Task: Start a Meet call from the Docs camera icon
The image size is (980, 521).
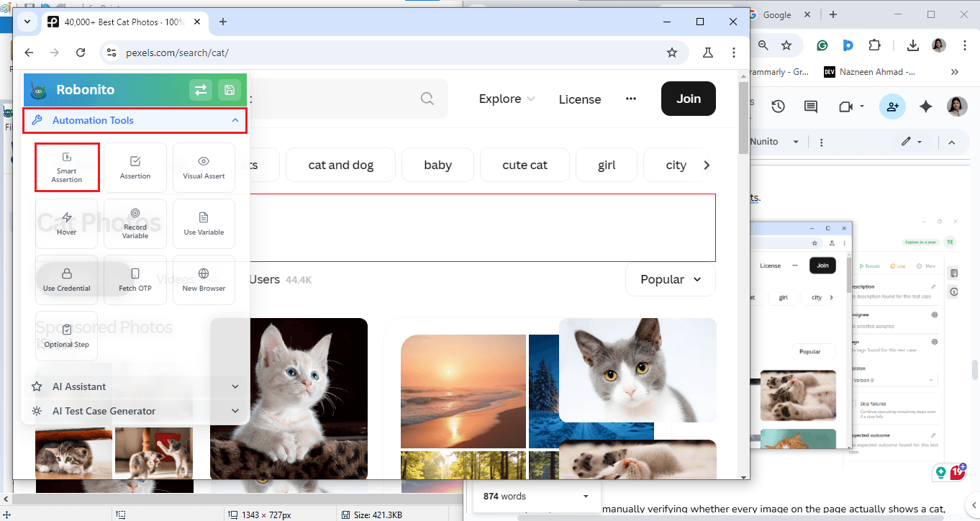Action: [845, 107]
